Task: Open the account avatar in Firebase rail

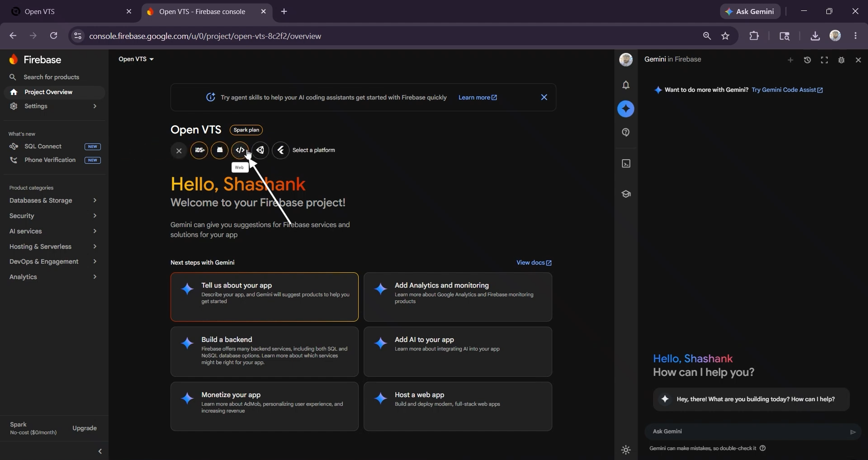Action: [x=626, y=60]
